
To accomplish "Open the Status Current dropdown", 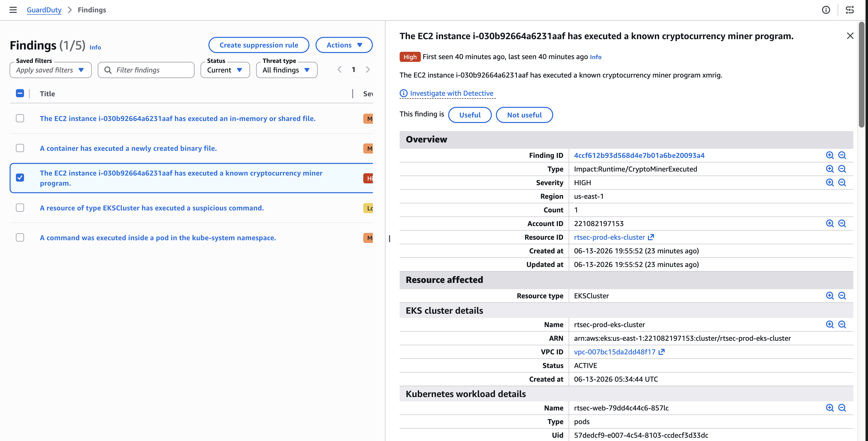I will pos(225,70).
